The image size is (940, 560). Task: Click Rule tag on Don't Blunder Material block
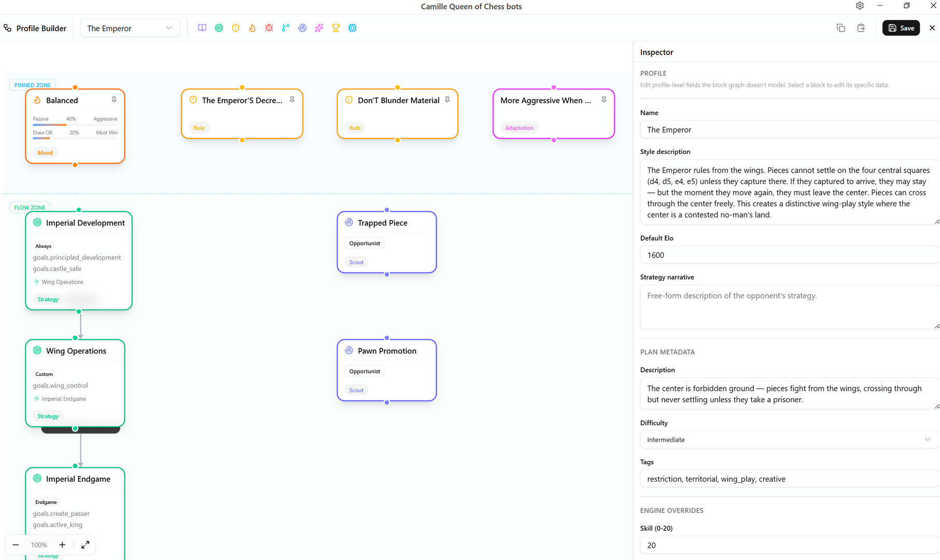tap(355, 128)
